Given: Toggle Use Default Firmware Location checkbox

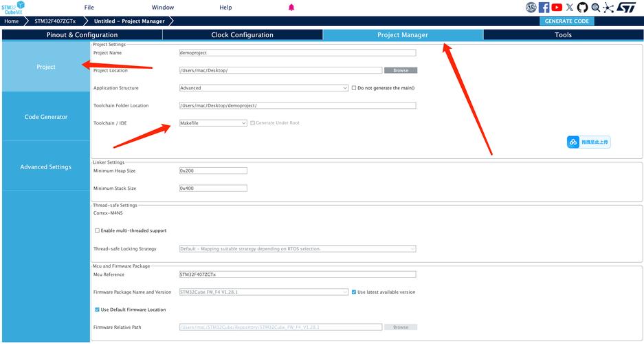Looking at the screenshot, I should point(98,310).
